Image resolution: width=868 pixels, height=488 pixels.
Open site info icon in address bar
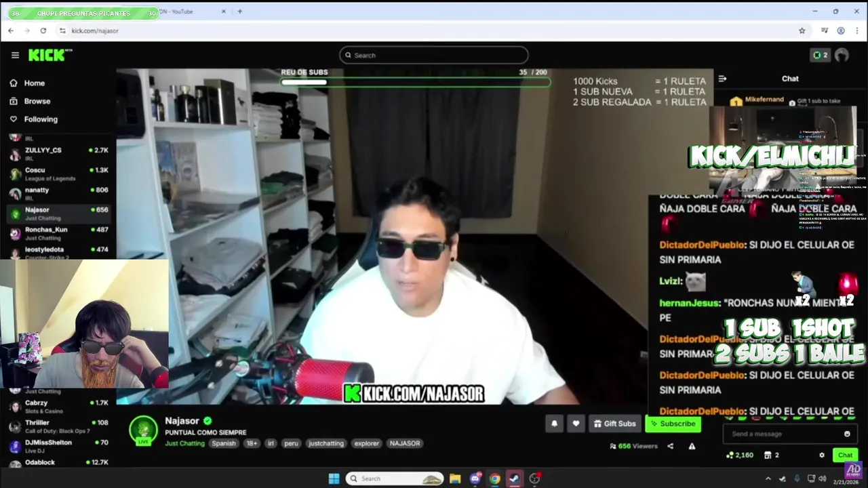coord(62,30)
